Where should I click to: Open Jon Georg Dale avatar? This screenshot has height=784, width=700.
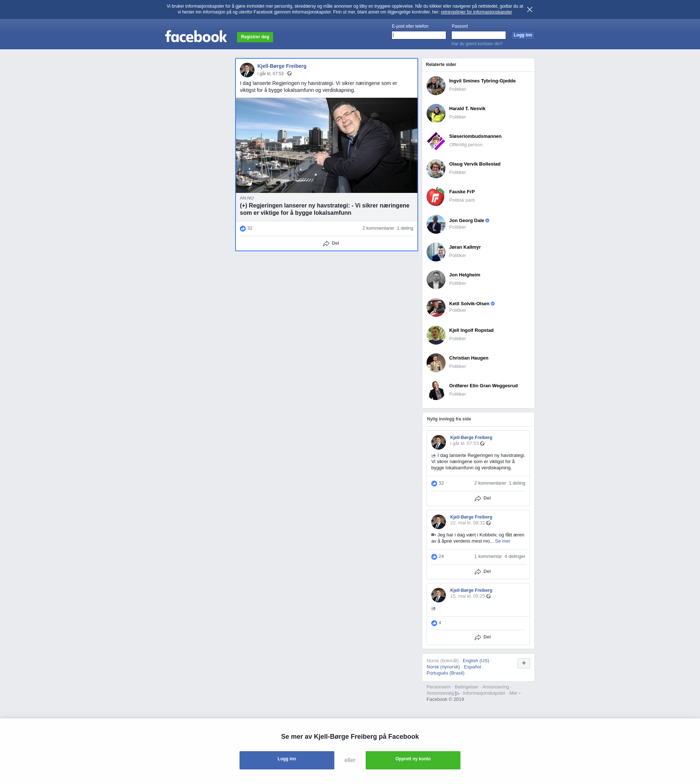coord(436,224)
